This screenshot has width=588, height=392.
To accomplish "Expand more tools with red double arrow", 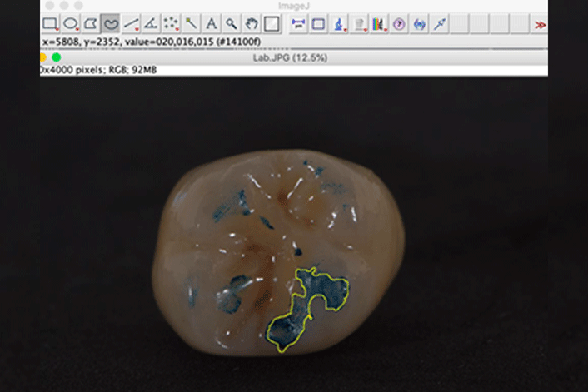I will coord(540,24).
